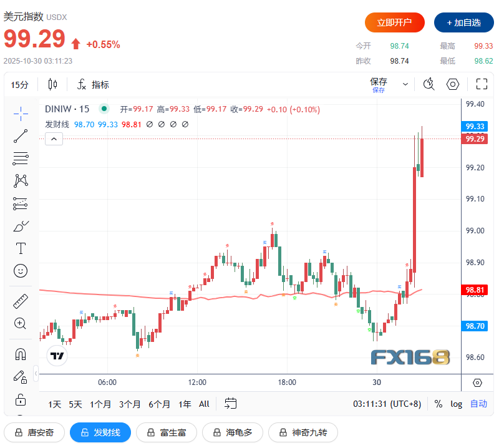Viewport: 499px width, 448px height.
Task: Select the locked 海龟多 indicator
Action: coord(233,432)
